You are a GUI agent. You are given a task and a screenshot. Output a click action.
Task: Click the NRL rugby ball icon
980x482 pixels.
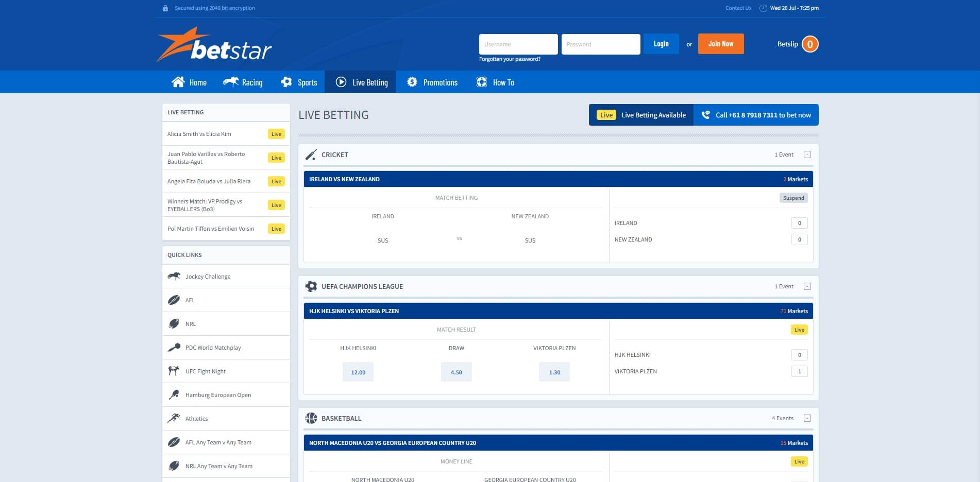click(174, 324)
